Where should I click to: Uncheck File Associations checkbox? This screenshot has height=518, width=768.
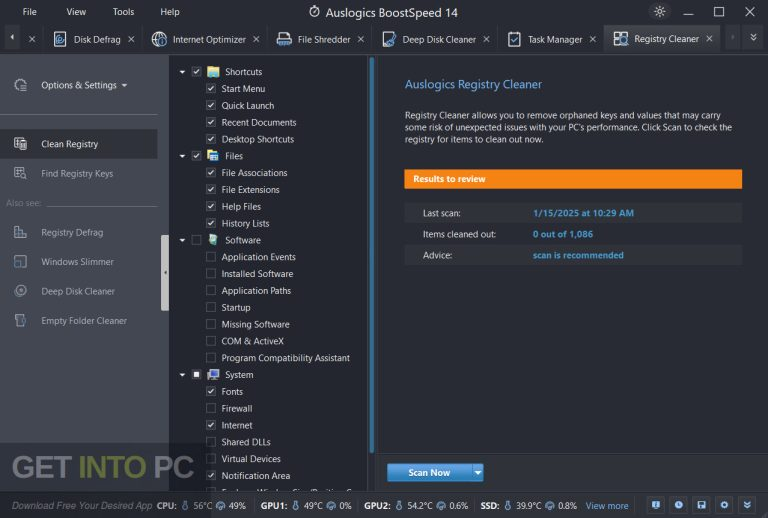click(x=211, y=173)
